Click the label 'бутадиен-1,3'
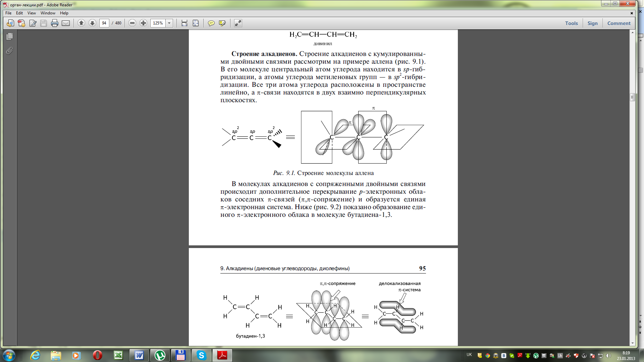Screen dimensions: 644x362 tap(250, 336)
